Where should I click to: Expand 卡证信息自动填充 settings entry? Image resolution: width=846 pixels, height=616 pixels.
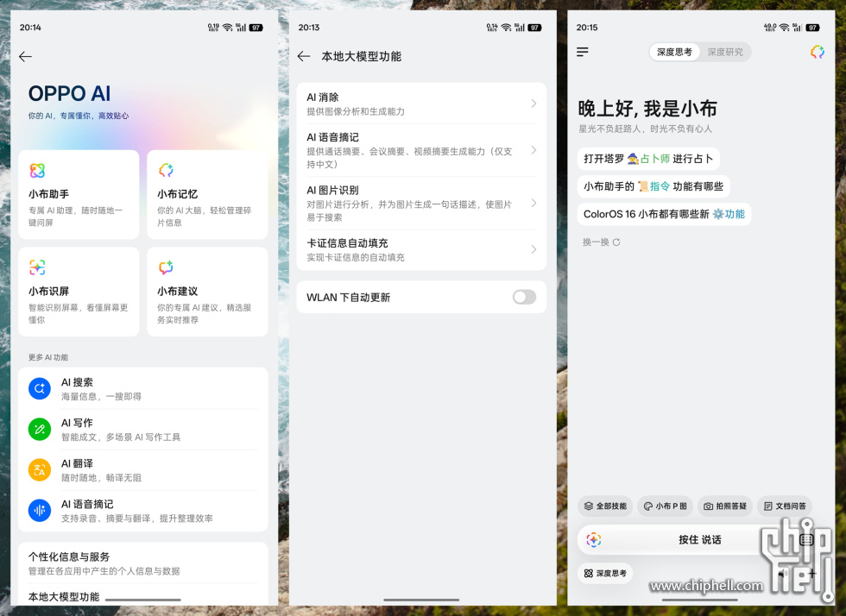(x=421, y=249)
